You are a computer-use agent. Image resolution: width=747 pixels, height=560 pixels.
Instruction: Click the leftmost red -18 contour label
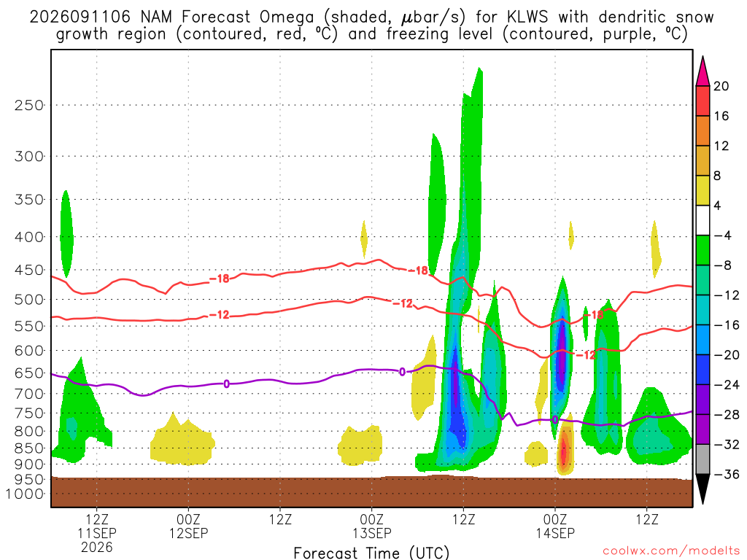(220, 279)
